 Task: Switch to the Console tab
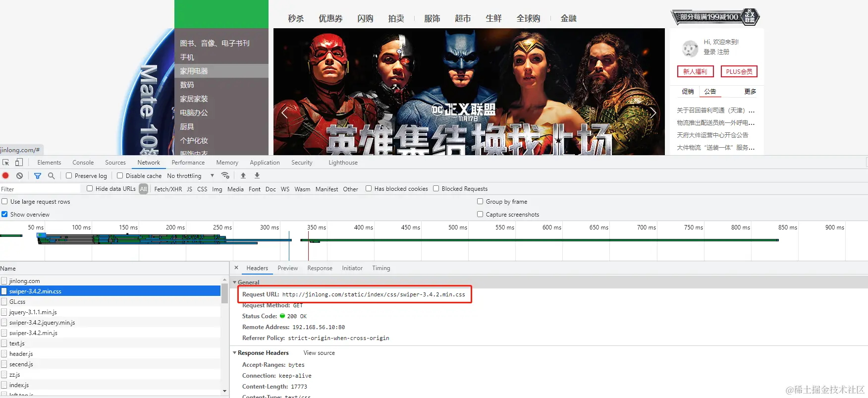pyautogui.click(x=83, y=162)
